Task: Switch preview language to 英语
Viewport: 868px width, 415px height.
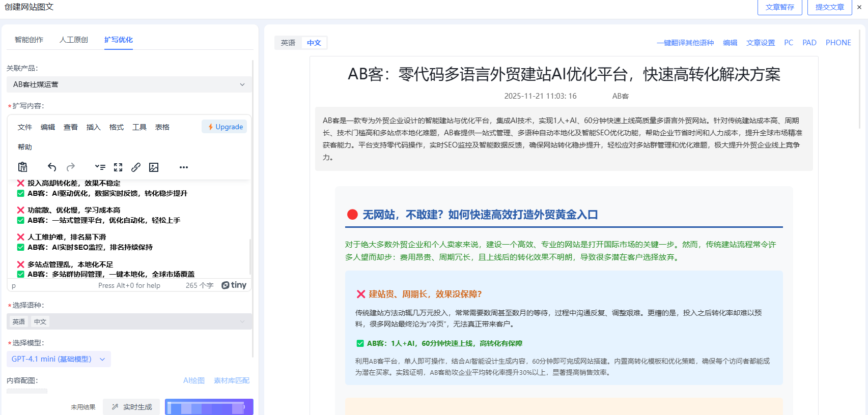Action: coord(288,43)
